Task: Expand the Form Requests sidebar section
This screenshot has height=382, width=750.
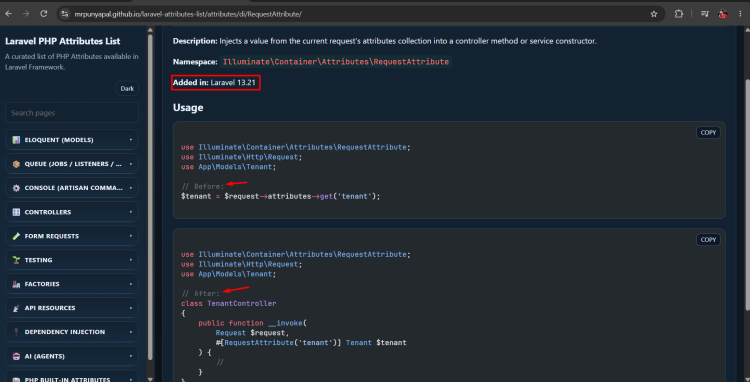Action: pos(72,236)
